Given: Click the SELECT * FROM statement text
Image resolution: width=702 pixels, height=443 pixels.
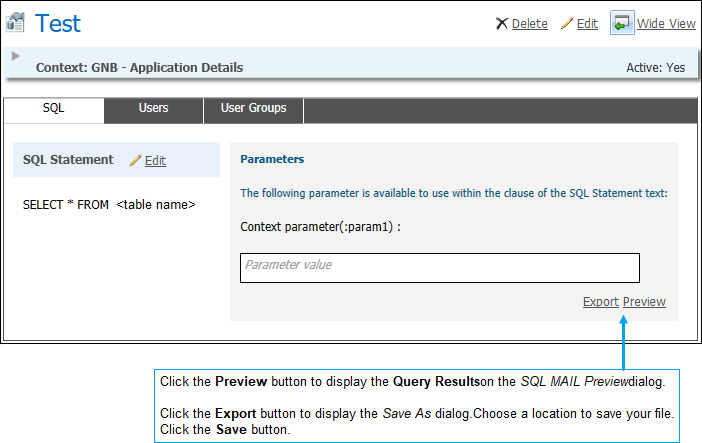Looking at the screenshot, I should coord(108,204).
